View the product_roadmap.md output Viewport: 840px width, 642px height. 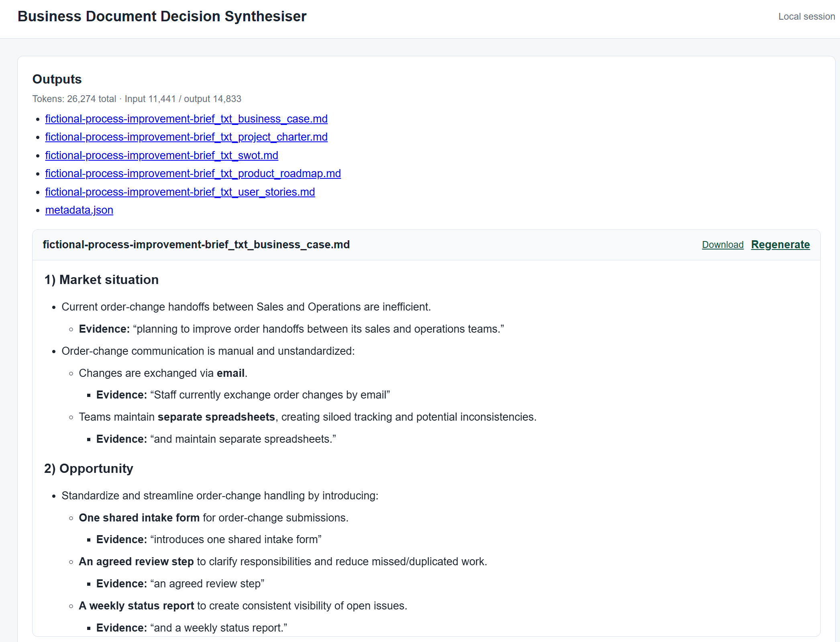click(x=193, y=174)
